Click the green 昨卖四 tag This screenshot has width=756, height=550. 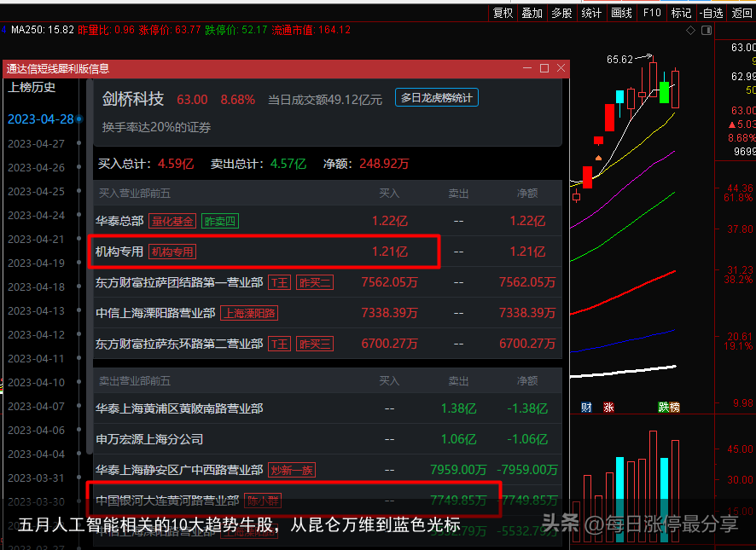(220, 221)
